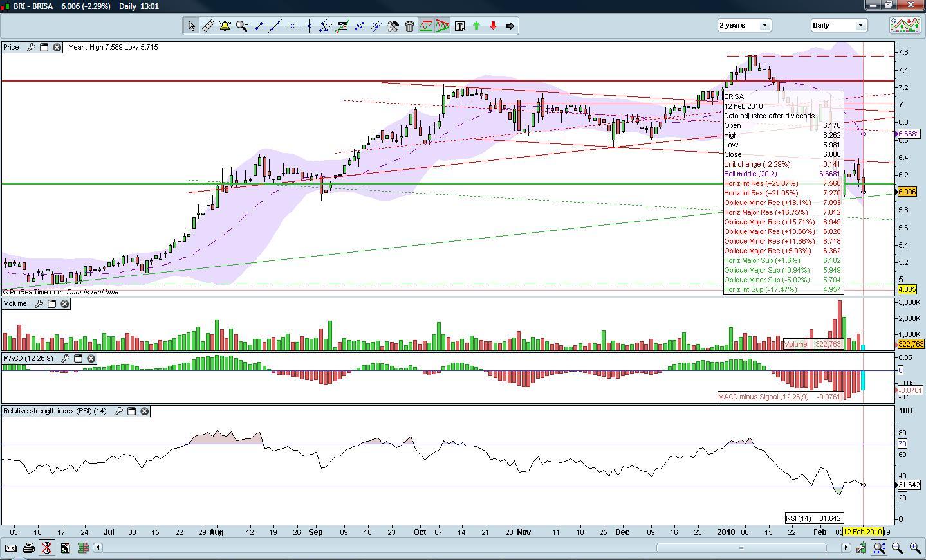Select the text annotation tool

tap(459, 26)
